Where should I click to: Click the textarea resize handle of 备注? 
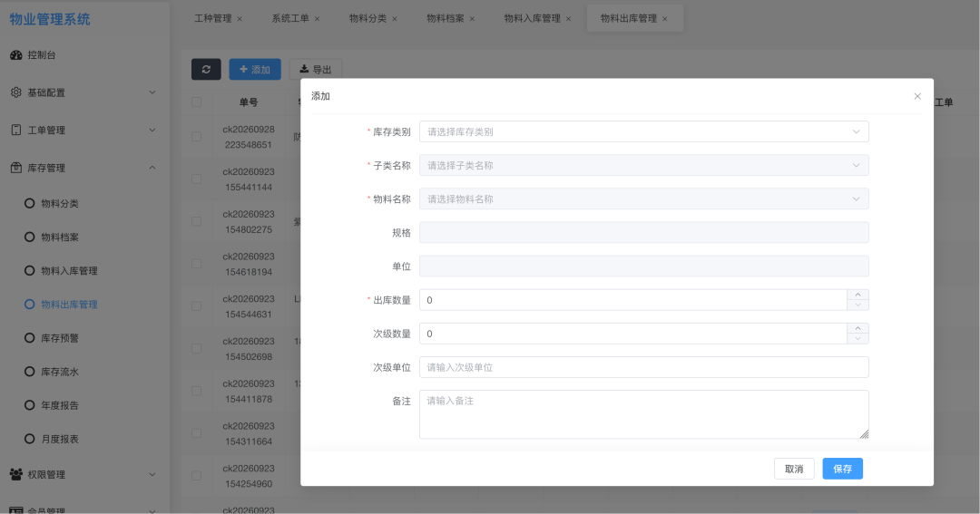[865, 434]
